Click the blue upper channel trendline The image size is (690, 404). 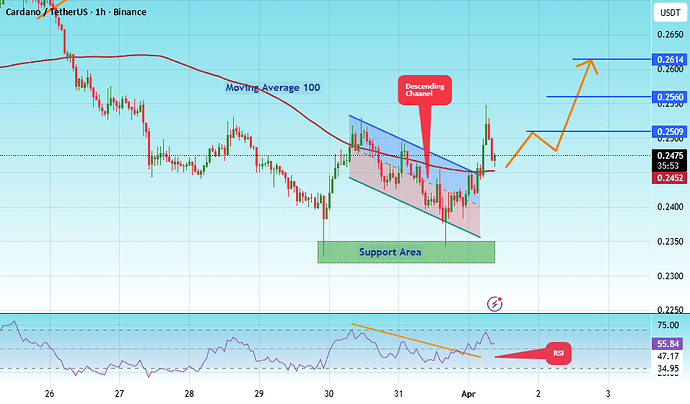pyautogui.click(x=413, y=143)
